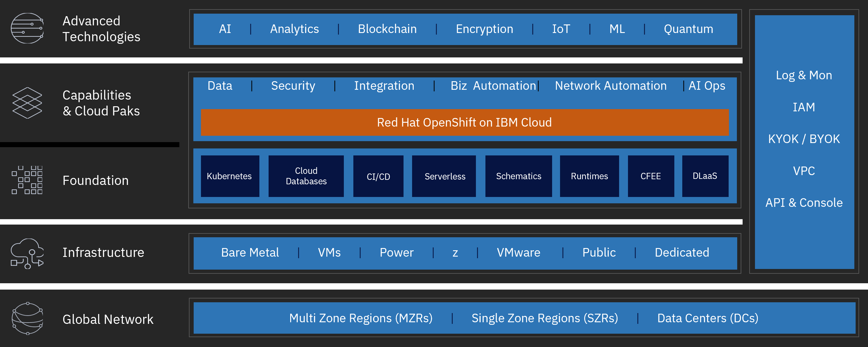
Task: Select the Runtimes box
Action: 589,176
